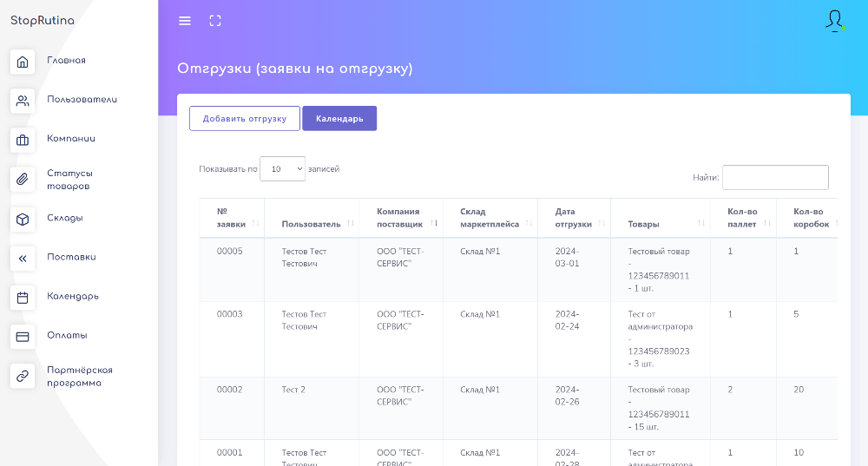Click the page title Отгрузки (заявки на отгрузку)
The image size is (868, 466).
[x=295, y=69]
